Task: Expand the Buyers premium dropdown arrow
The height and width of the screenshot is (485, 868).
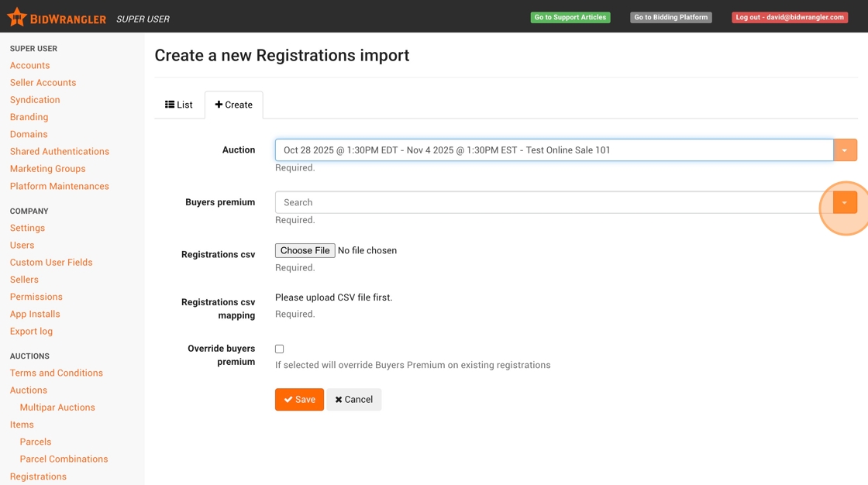Action: (845, 203)
